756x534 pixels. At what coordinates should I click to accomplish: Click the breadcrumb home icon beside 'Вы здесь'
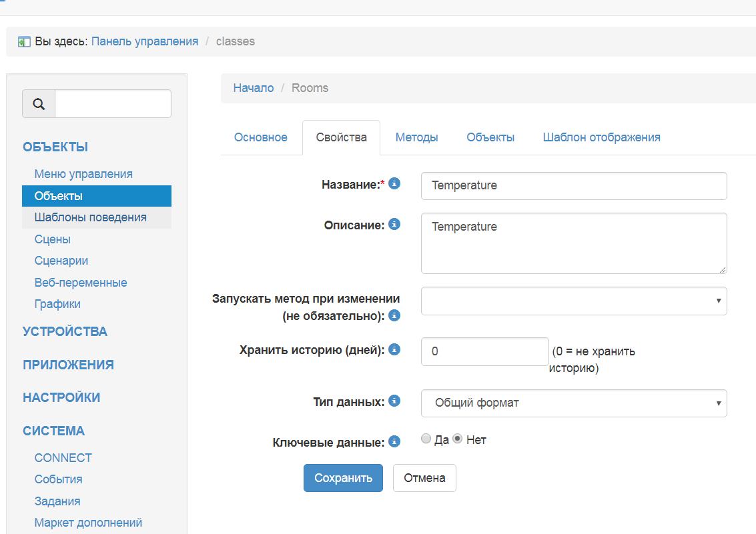tap(24, 42)
